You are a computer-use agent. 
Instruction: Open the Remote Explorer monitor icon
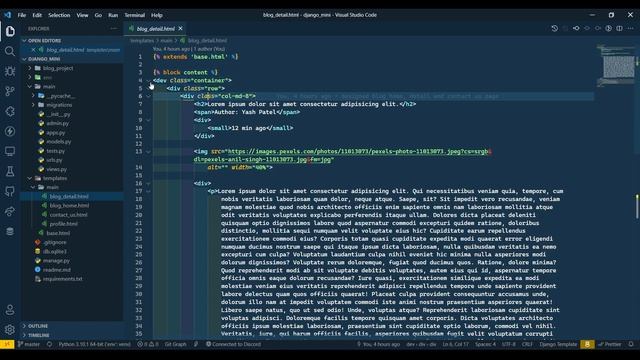(x=10, y=151)
